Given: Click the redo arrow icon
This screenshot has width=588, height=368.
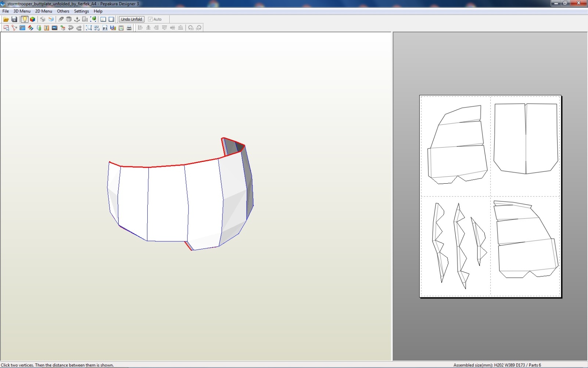Looking at the screenshot, I should pos(79,28).
